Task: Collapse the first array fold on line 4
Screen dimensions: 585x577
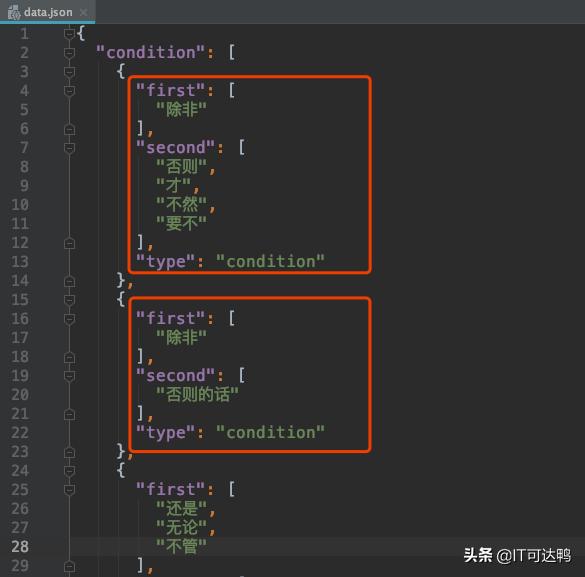Action: [69, 91]
